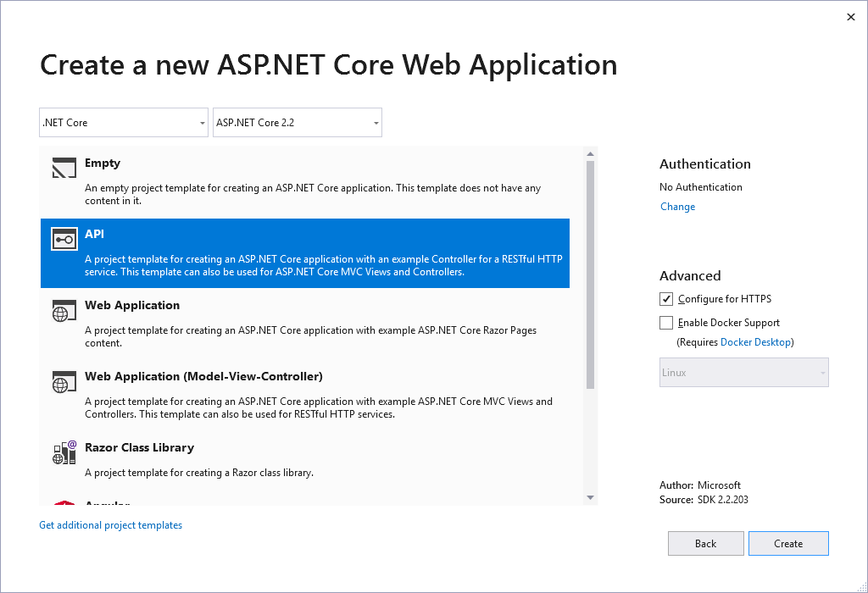The height and width of the screenshot is (593, 868).
Task: Open the Linux operating system dropdown
Action: point(743,372)
